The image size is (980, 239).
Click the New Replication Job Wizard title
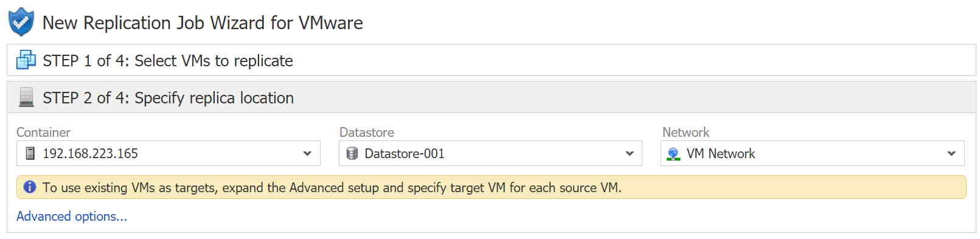click(203, 23)
